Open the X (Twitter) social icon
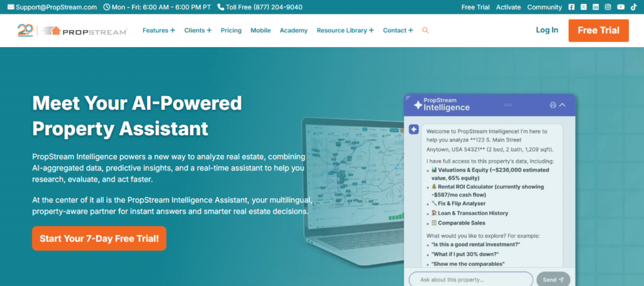Screen dimensions: 644x286 pos(584,7)
